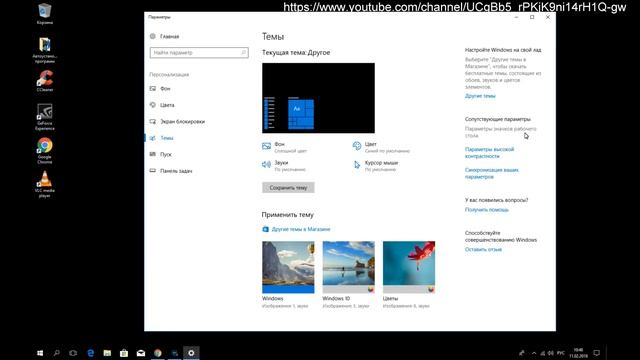Switch input language РУС indicator
Viewport: 640px width, 360px height.
pyautogui.click(x=561, y=353)
